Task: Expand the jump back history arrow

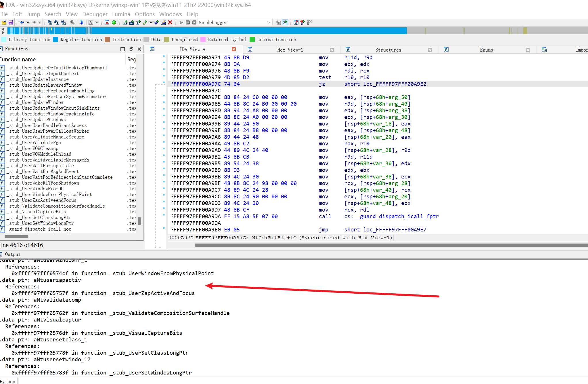Action: (x=28, y=22)
